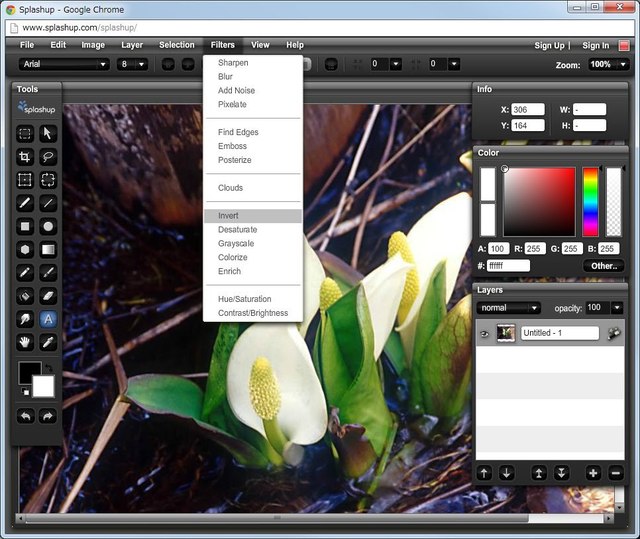
Task: Select the Text tool
Action: 48,319
